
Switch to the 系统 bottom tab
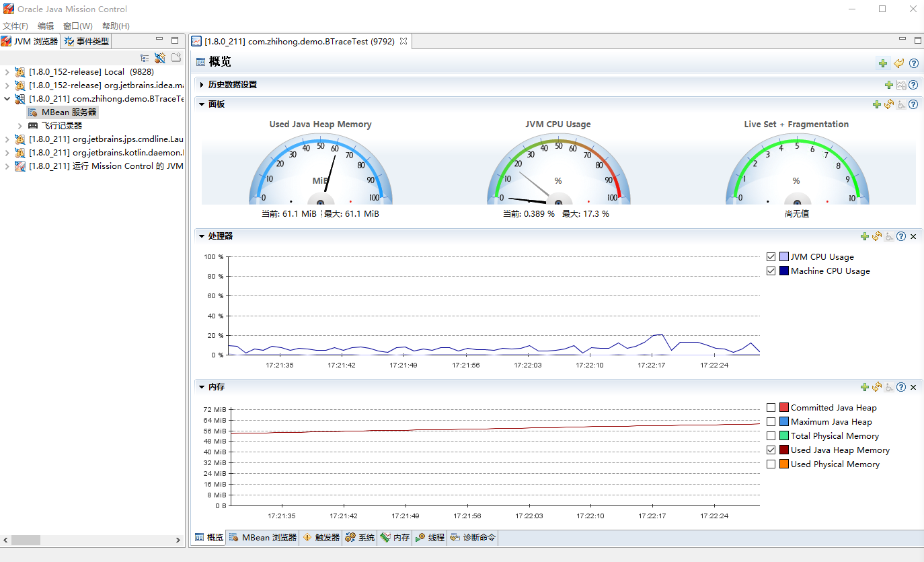pos(360,537)
